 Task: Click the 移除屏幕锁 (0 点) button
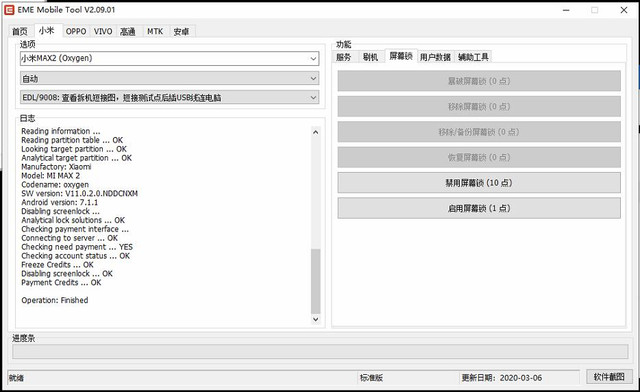click(x=479, y=107)
